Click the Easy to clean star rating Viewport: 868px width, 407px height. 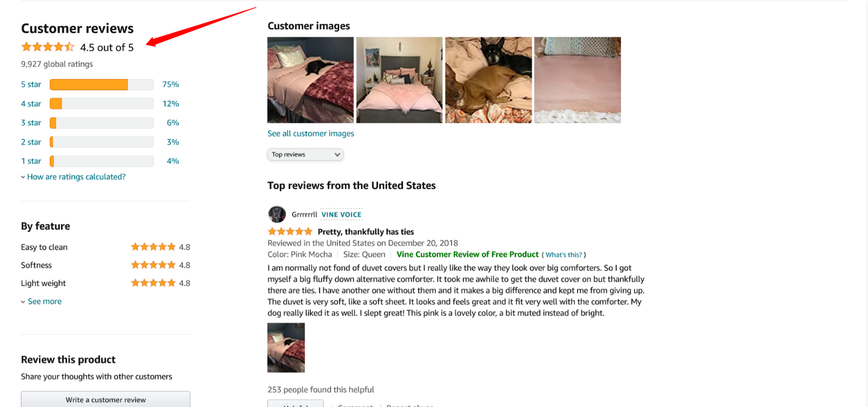pyautogui.click(x=153, y=247)
